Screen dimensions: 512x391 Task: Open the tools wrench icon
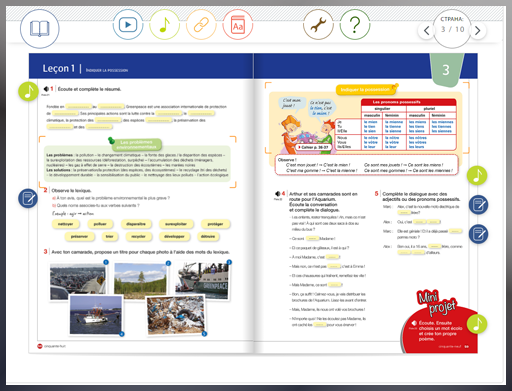(318, 25)
